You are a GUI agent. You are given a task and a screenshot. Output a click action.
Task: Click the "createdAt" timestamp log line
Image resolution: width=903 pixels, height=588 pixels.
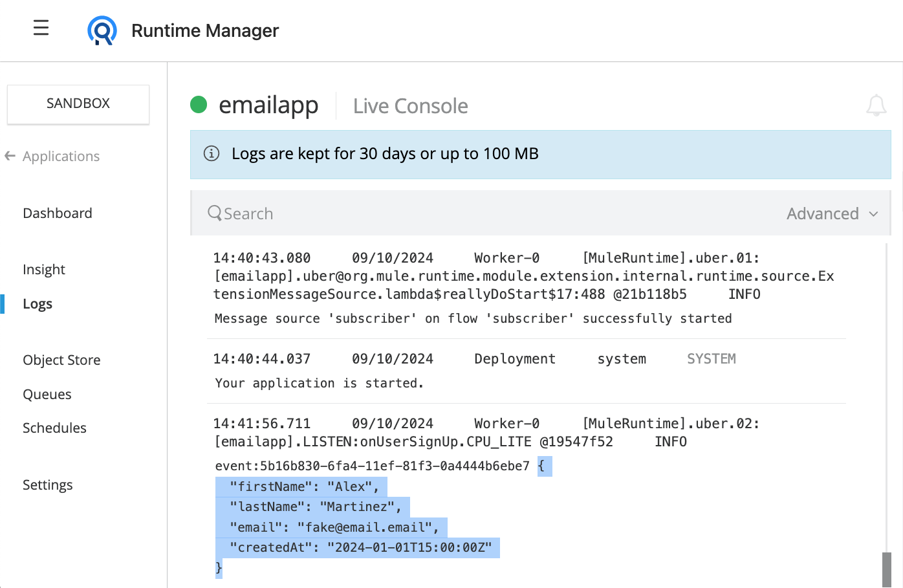pyautogui.click(x=361, y=547)
